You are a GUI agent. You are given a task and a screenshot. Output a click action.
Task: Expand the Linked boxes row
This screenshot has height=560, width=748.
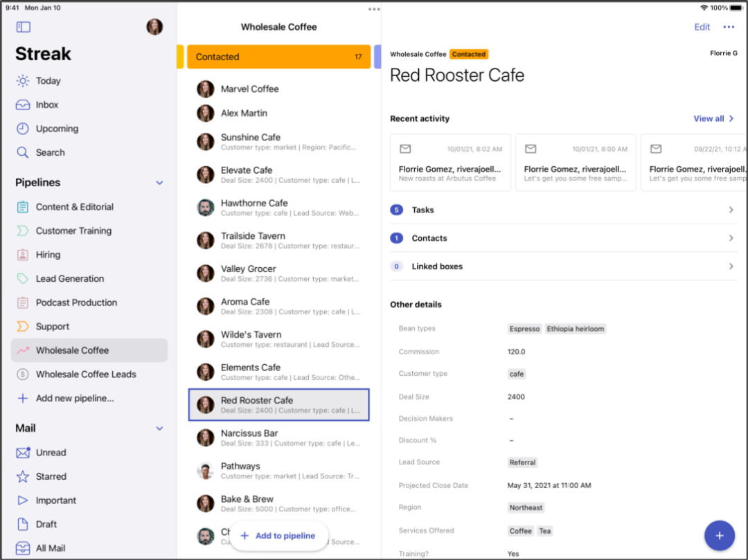563,267
